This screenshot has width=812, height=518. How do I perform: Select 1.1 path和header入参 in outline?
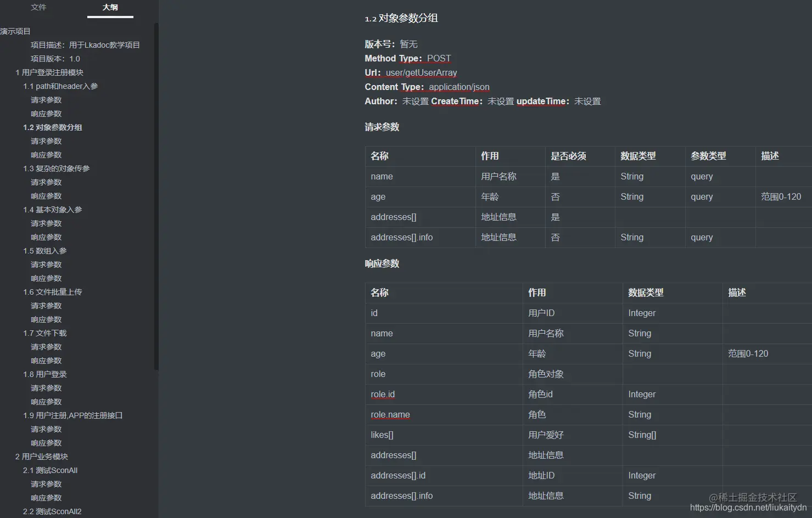click(x=61, y=86)
